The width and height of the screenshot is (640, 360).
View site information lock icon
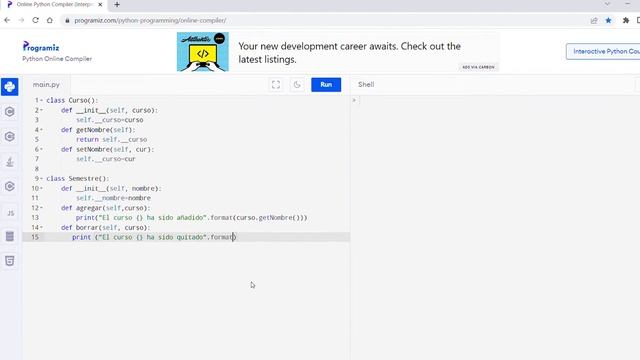coord(67,20)
